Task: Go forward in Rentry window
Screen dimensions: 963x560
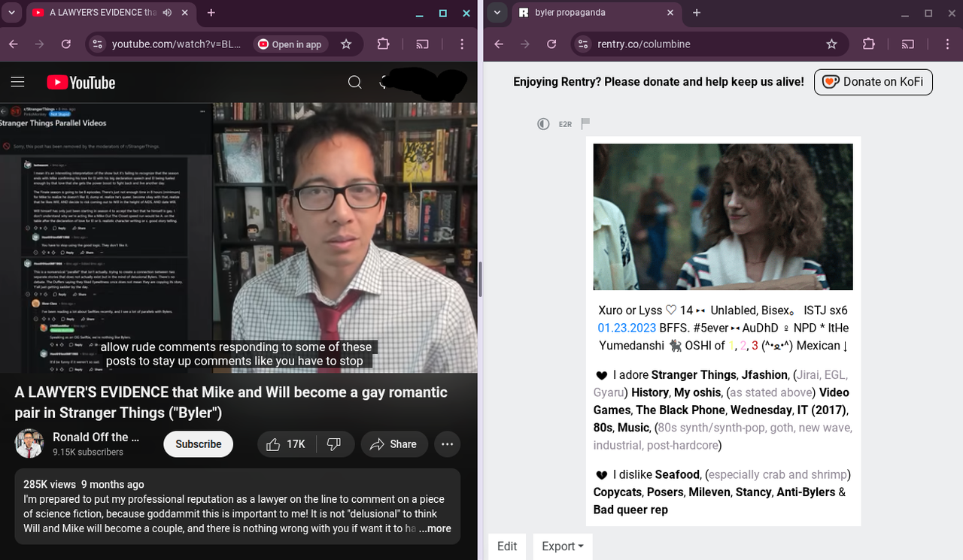Action: point(525,44)
